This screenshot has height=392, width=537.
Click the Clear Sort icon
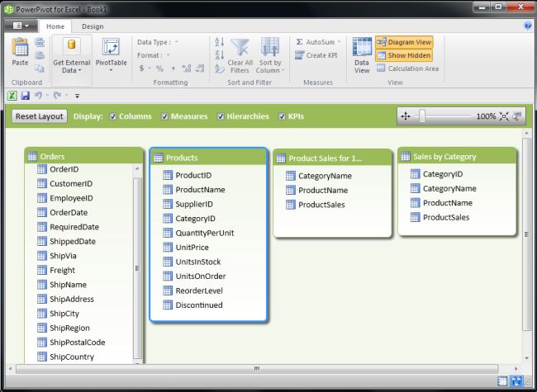pos(219,68)
